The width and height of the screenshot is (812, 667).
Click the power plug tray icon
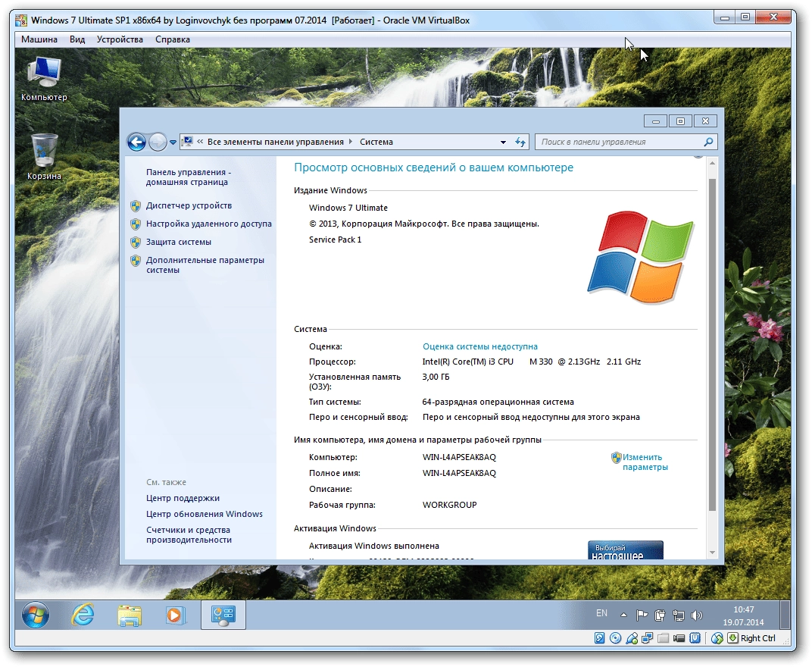tap(660, 615)
